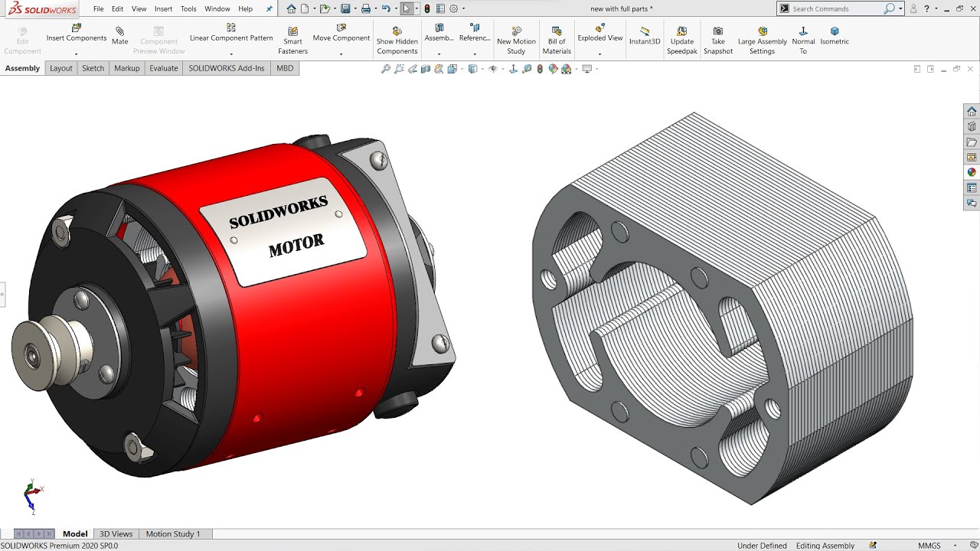The height and width of the screenshot is (551, 980).
Task: Print the document
Action: click(366, 8)
